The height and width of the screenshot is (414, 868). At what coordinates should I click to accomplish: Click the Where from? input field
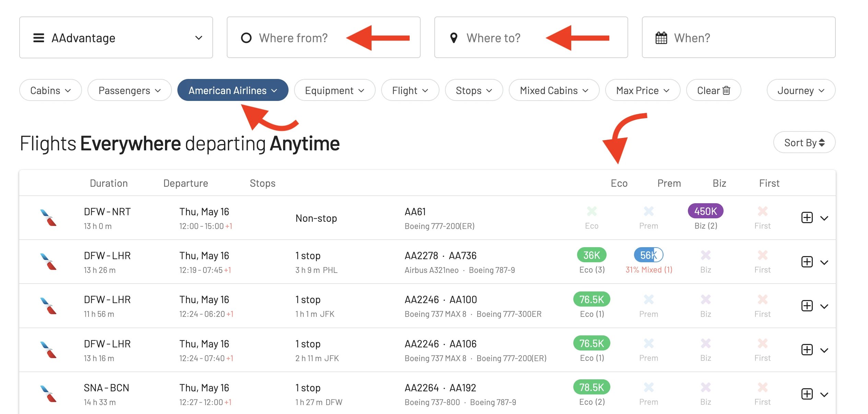(x=323, y=37)
